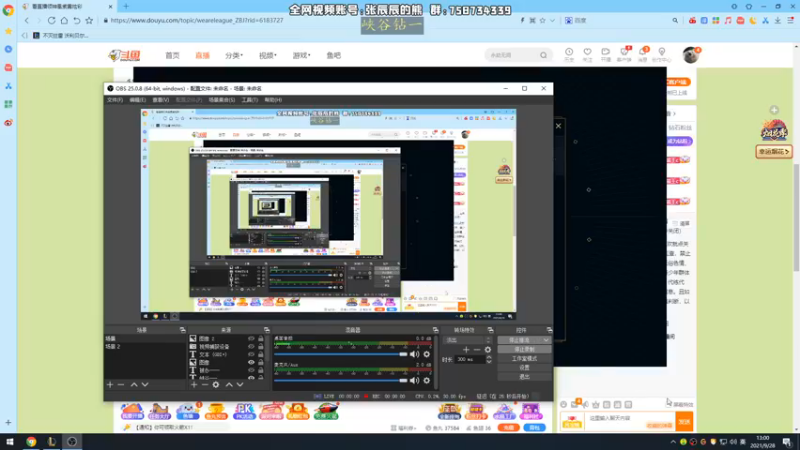Click the OBS exit button
This screenshot has height=450, width=800.
tap(524, 377)
